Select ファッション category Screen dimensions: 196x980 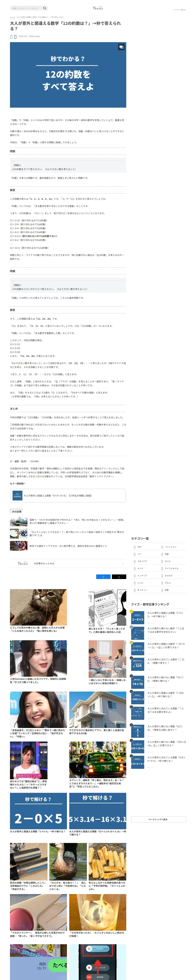pyautogui.click(x=172, y=547)
